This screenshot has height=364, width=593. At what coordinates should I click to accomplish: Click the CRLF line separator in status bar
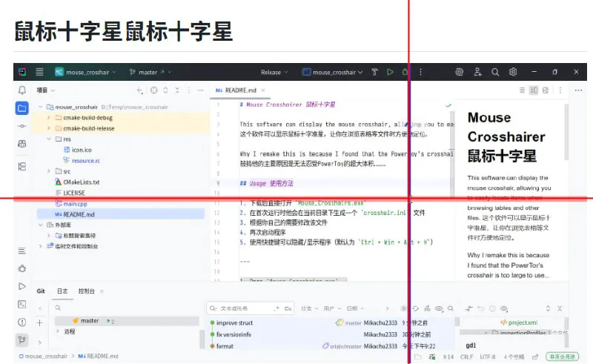pos(467,357)
